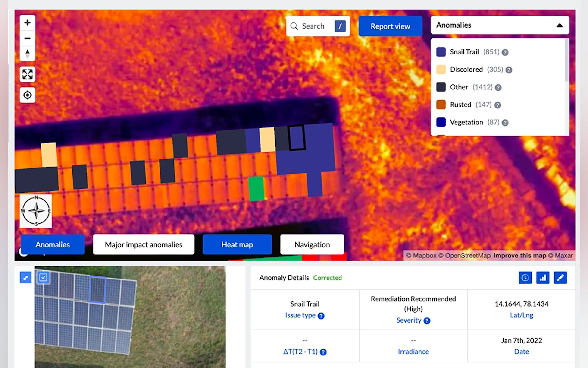Image resolution: width=588 pixels, height=368 pixels.
Task: Switch to the Navigation tab
Action: (x=312, y=245)
